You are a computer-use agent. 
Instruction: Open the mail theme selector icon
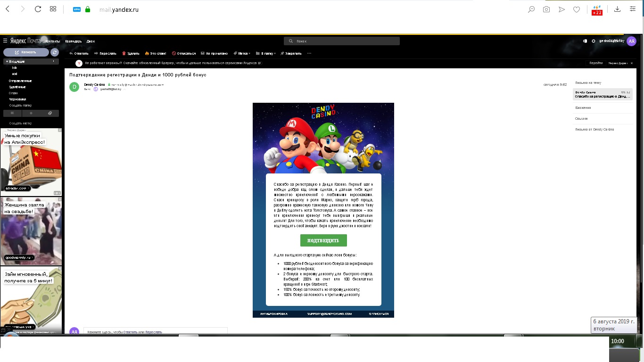tap(585, 41)
